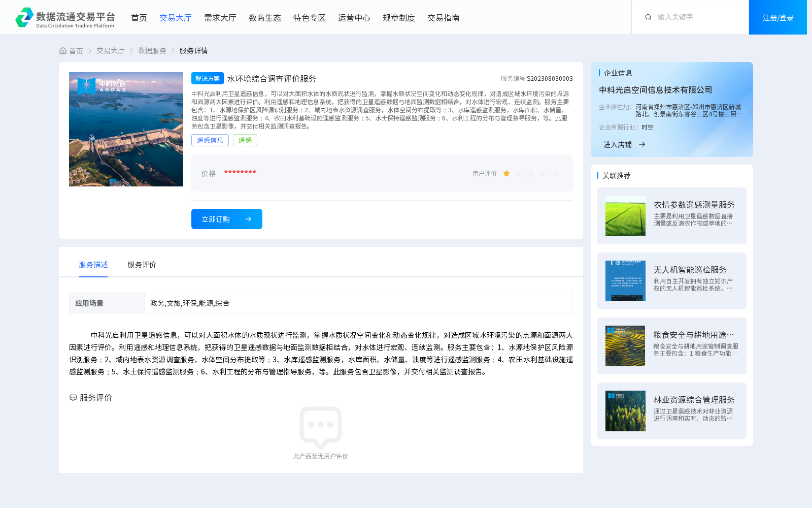Click the second rating star

pyautogui.click(x=519, y=173)
